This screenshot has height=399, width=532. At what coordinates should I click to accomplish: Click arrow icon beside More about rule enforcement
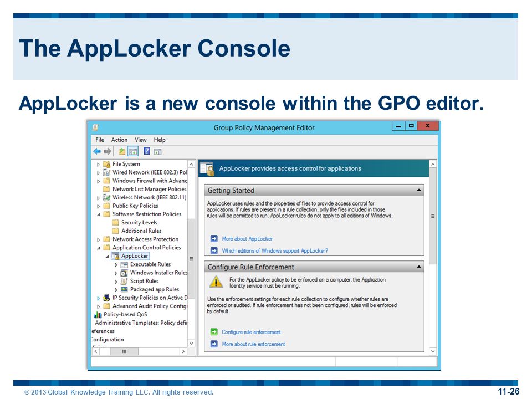pyautogui.click(x=214, y=344)
